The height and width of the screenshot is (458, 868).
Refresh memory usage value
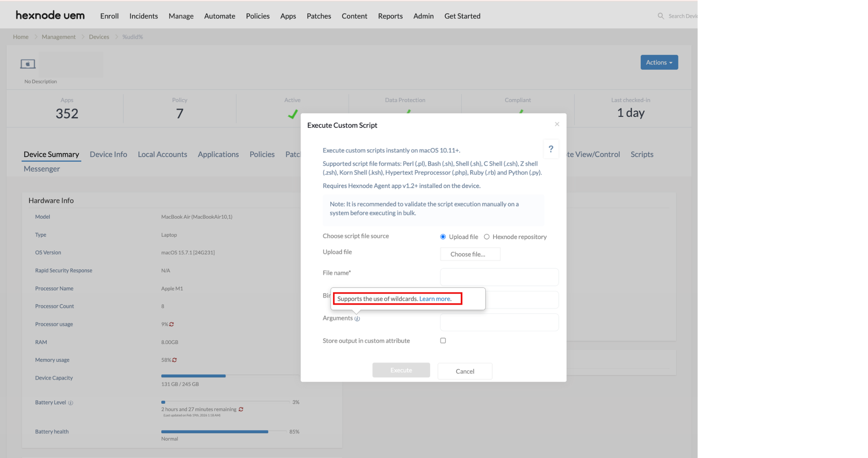coord(175,360)
